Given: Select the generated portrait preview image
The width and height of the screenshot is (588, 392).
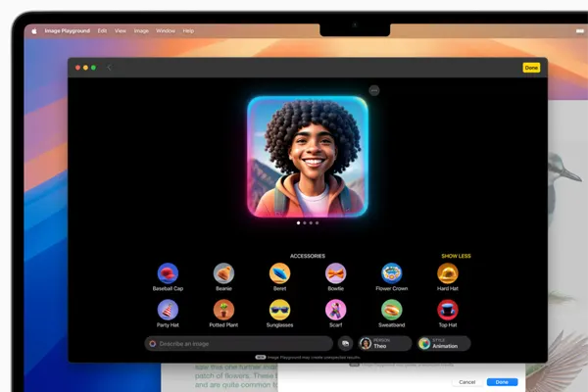Looking at the screenshot, I should [308, 157].
